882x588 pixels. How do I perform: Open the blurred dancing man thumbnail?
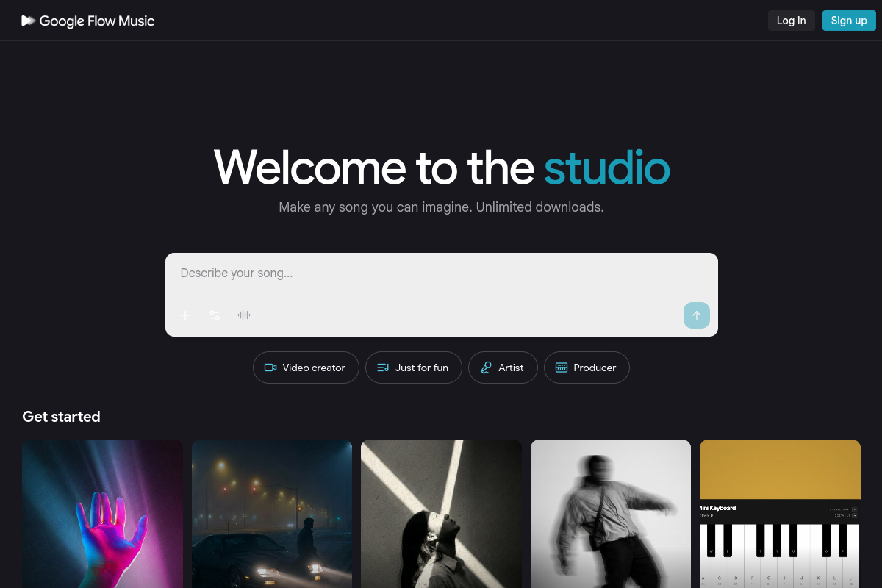[611, 514]
